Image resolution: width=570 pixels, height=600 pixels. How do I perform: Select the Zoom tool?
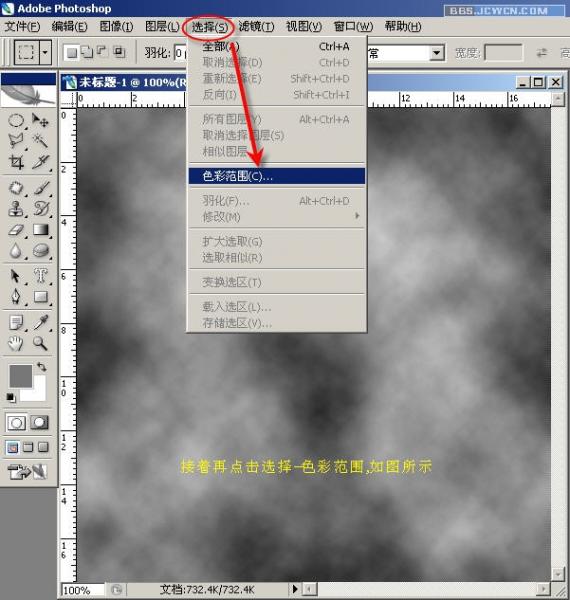tap(40, 343)
